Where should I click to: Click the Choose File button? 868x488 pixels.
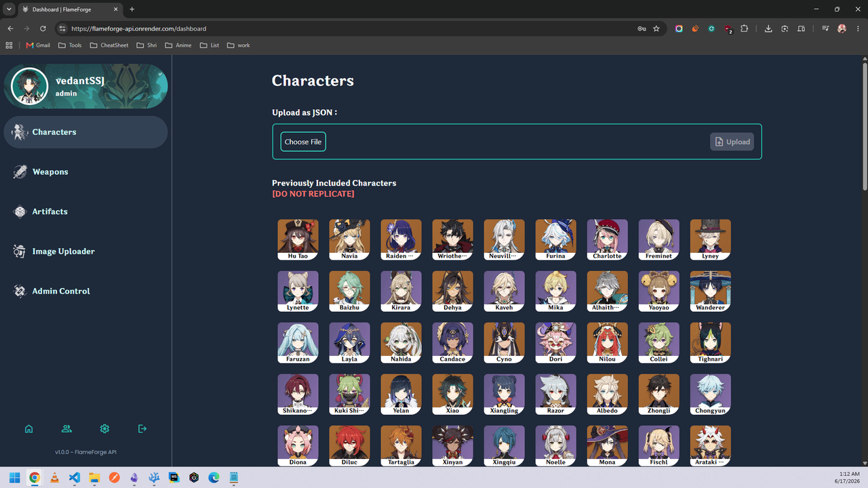click(x=303, y=142)
